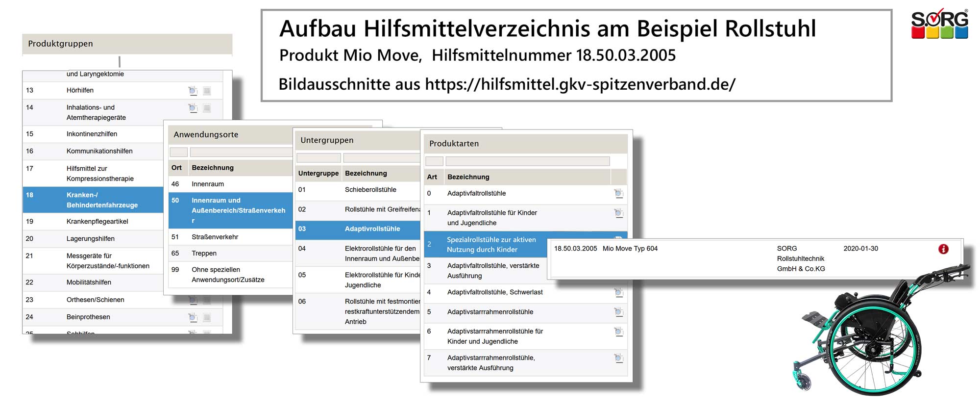Select Innenraum und Außenbereich/Straßenverkehr row
This screenshot has height=410, width=980.
(x=231, y=210)
